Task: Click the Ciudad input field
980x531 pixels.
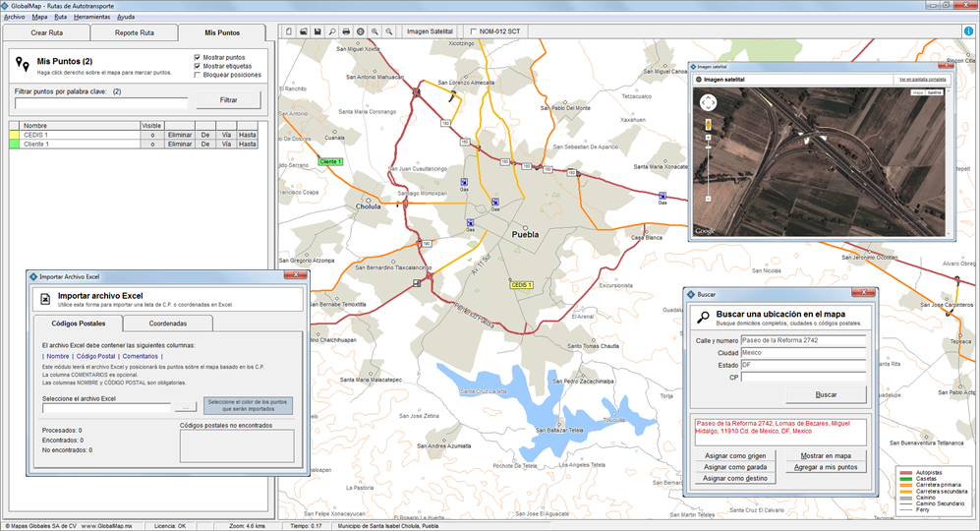Action: tap(803, 353)
